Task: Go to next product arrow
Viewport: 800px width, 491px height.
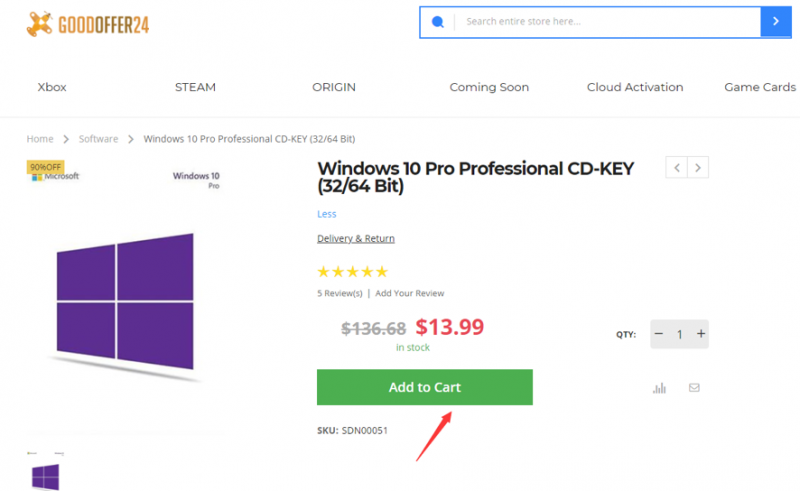Action: [x=699, y=167]
